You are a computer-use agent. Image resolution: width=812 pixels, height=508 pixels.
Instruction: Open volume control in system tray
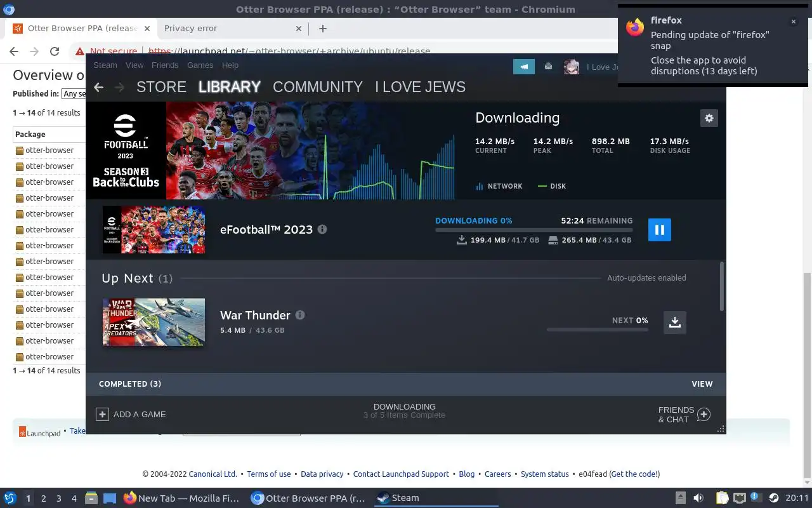tap(698, 498)
